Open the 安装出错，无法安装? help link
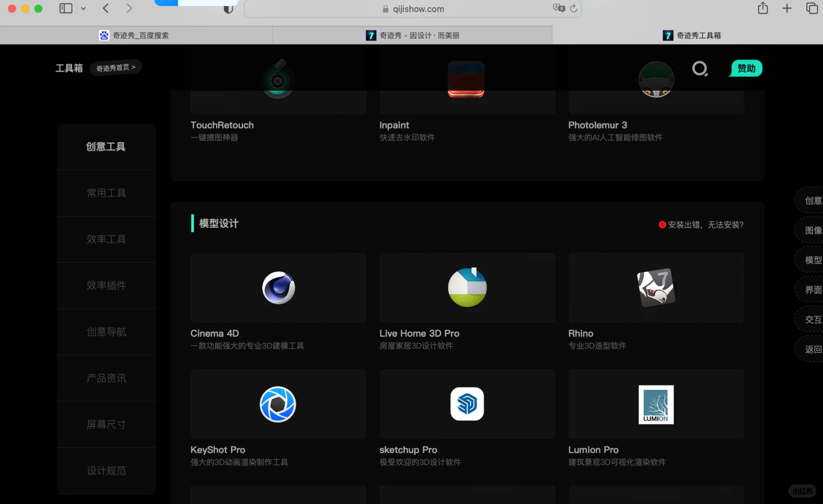The image size is (823, 504). 701,224
